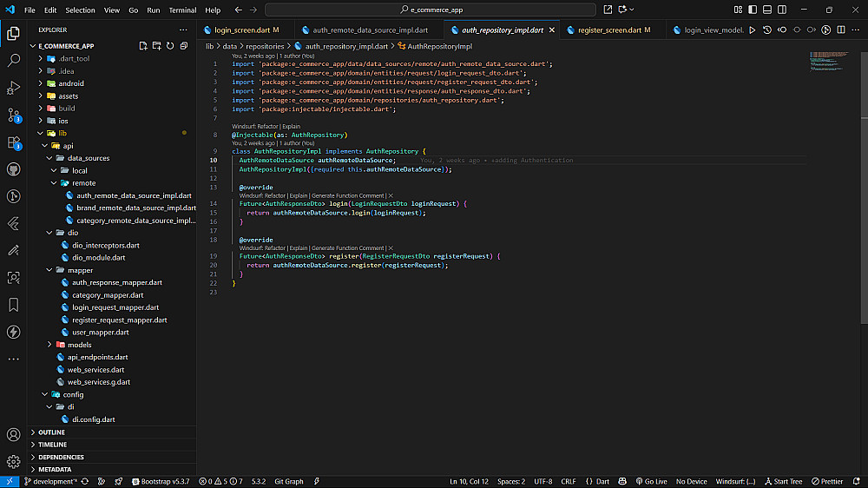
Task: Open the Extensions view
Action: (x=13, y=142)
